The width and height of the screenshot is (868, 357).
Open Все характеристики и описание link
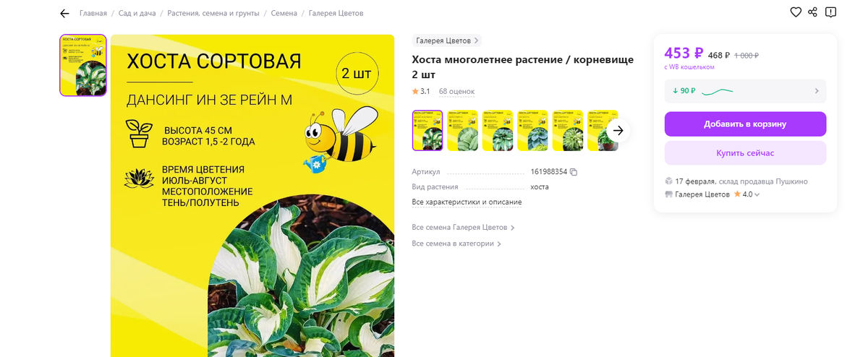coord(467,202)
